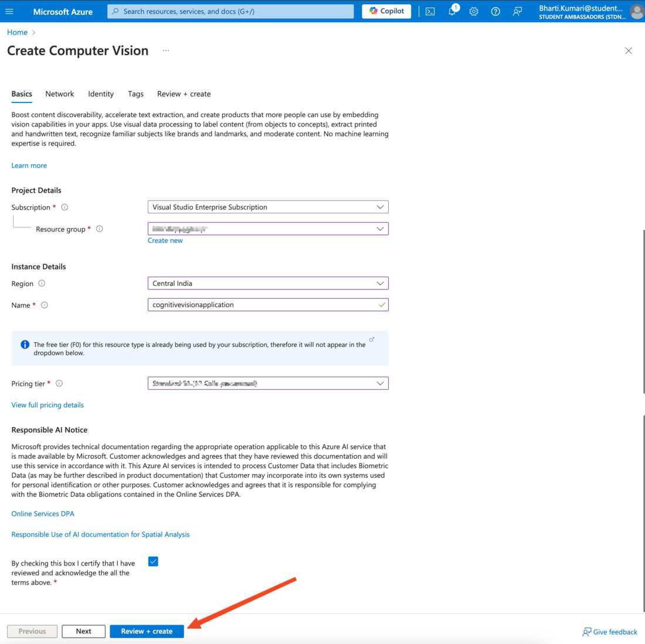Image resolution: width=645 pixels, height=644 pixels.
Task: Open external link icon in free tier notice
Action: (x=371, y=339)
